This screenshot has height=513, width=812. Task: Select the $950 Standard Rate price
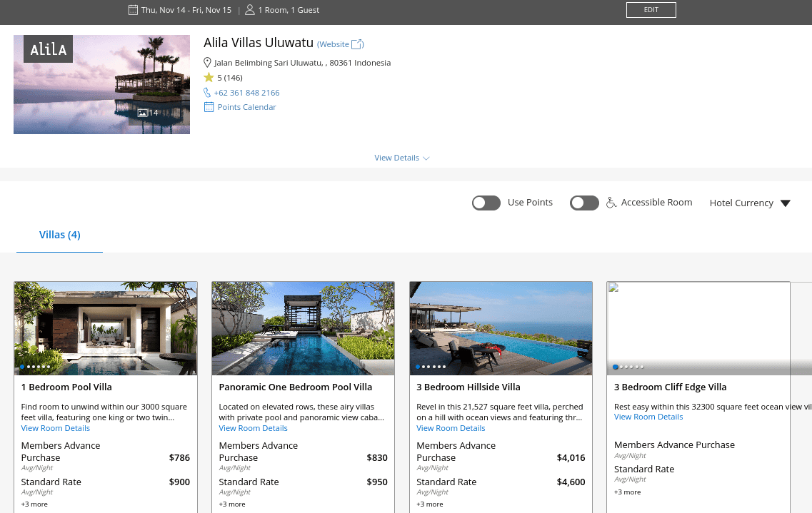pyautogui.click(x=377, y=482)
